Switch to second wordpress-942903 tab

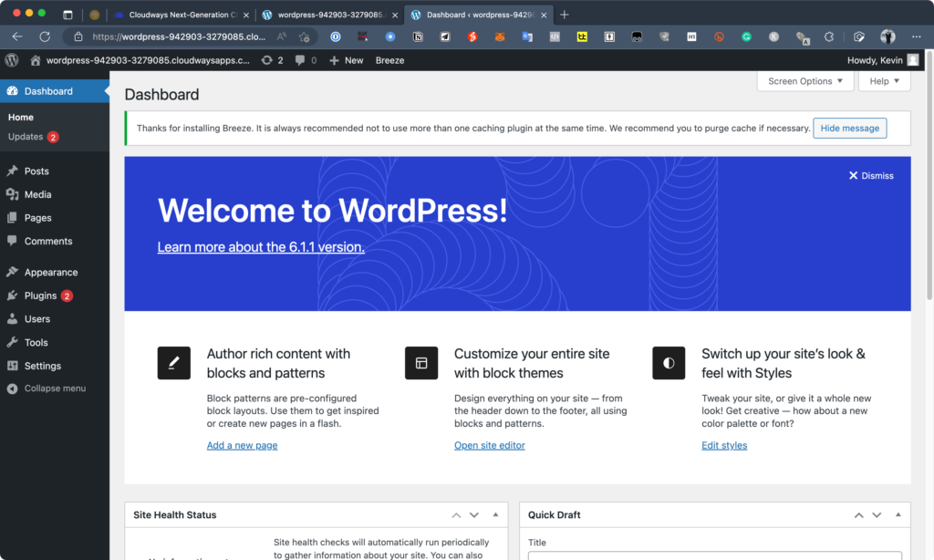(x=331, y=15)
